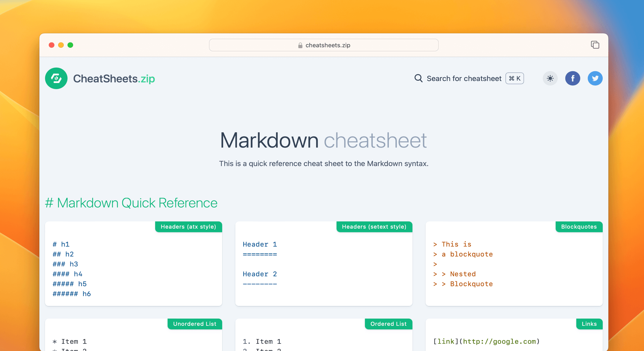Select the "Blockquotes" badge
644x351 pixels.
579,227
